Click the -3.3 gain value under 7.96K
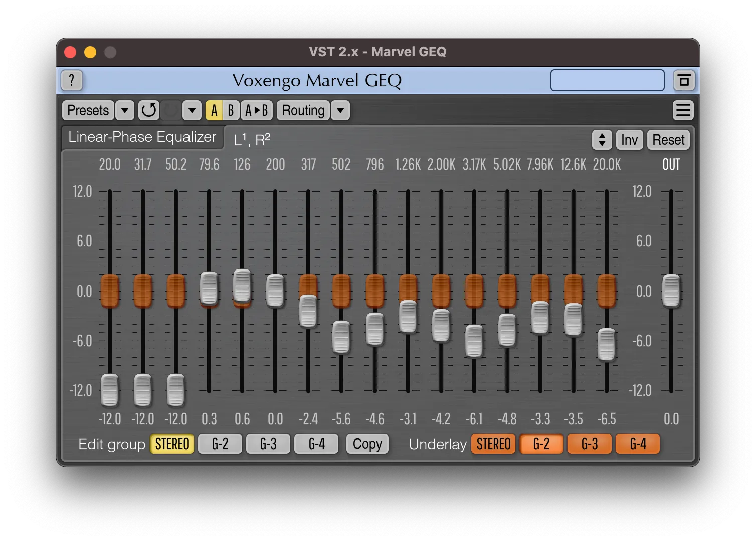This screenshot has width=756, height=541. (x=540, y=419)
